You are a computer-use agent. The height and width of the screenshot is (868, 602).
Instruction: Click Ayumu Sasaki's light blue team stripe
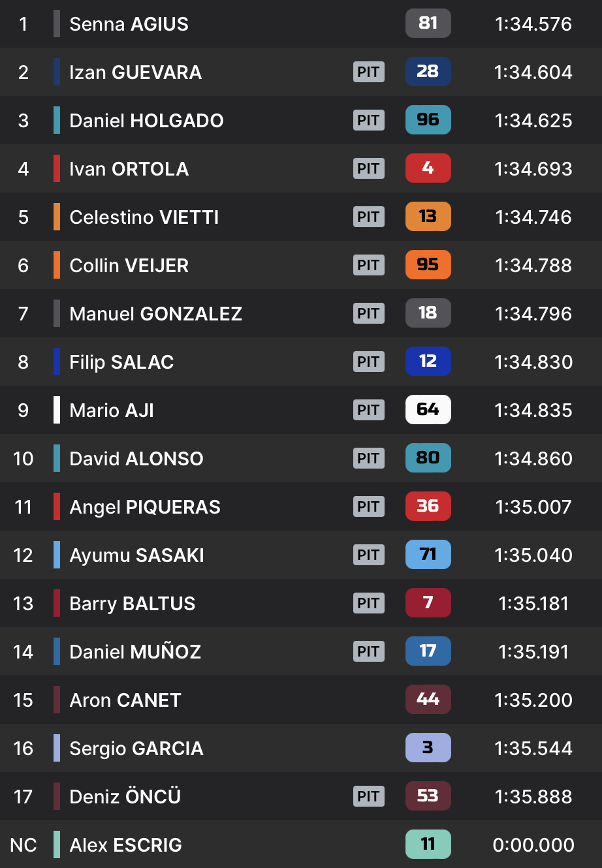pyautogui.click(x=57, y=555)
